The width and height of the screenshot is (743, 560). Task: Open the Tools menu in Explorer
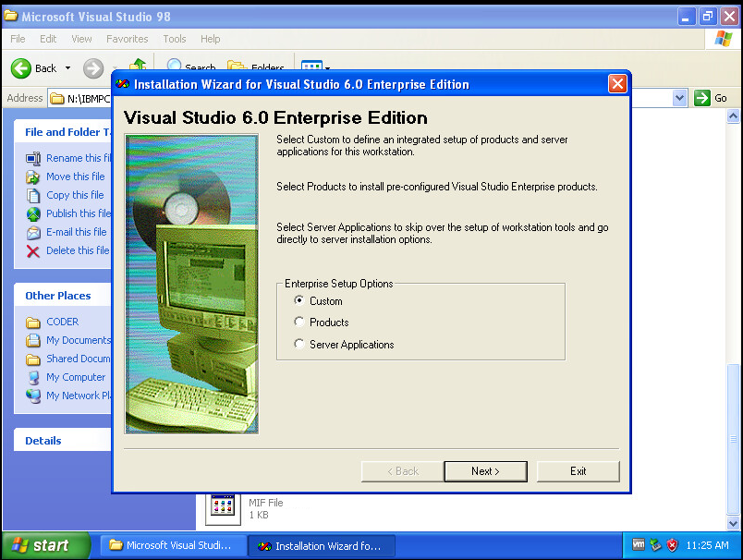[175, 39]
